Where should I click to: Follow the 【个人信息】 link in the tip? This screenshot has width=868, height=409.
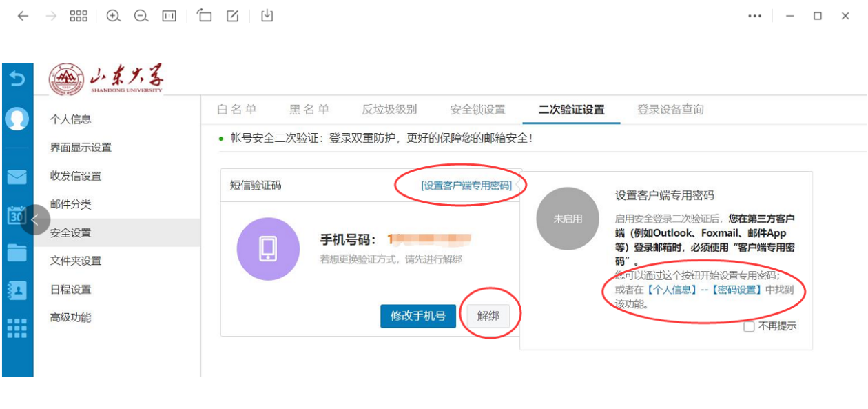[672, 290]
